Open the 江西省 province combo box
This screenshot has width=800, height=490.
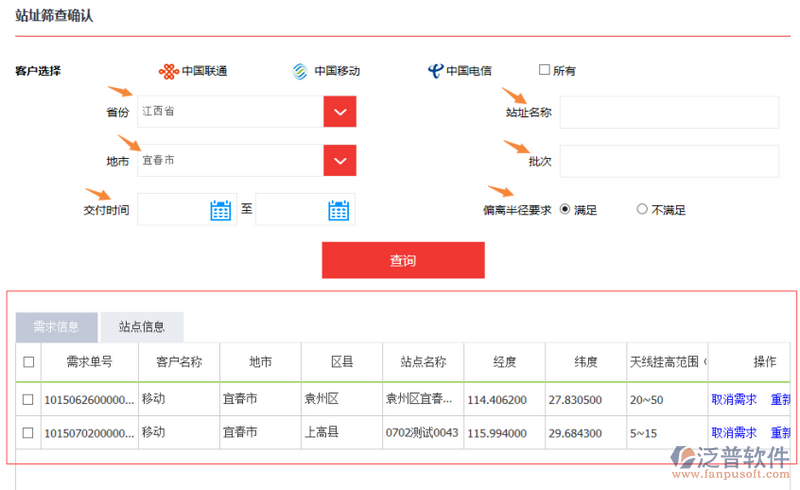point(230,112)
